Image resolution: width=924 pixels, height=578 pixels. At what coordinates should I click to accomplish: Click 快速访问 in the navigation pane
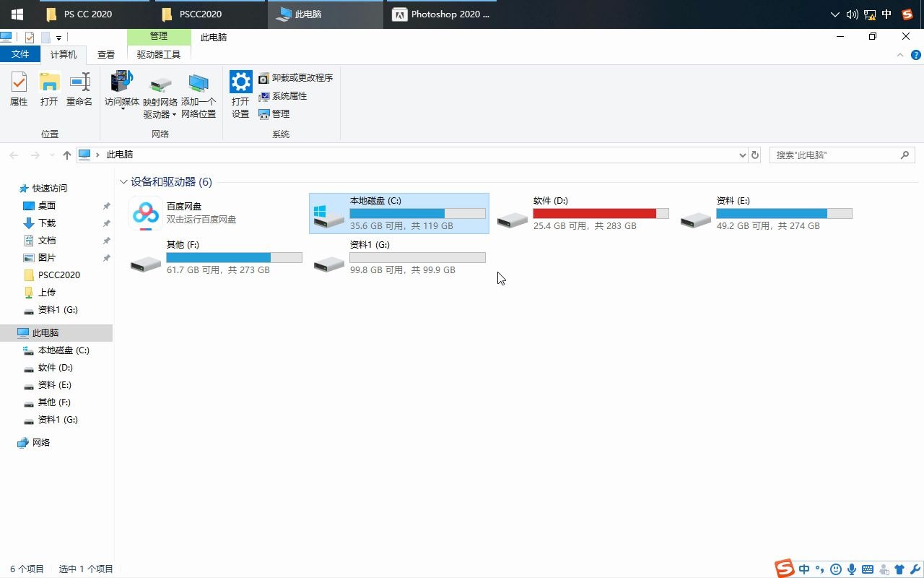50,189
